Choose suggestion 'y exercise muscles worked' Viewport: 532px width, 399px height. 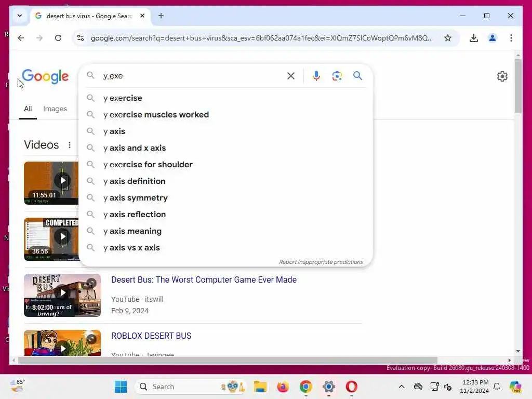pos(225,115)
